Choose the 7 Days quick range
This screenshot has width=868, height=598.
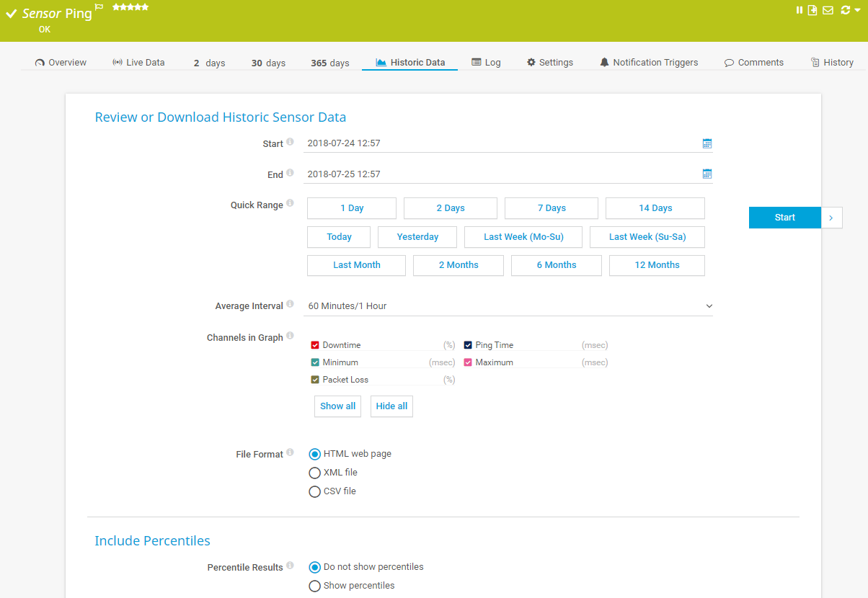551,208
